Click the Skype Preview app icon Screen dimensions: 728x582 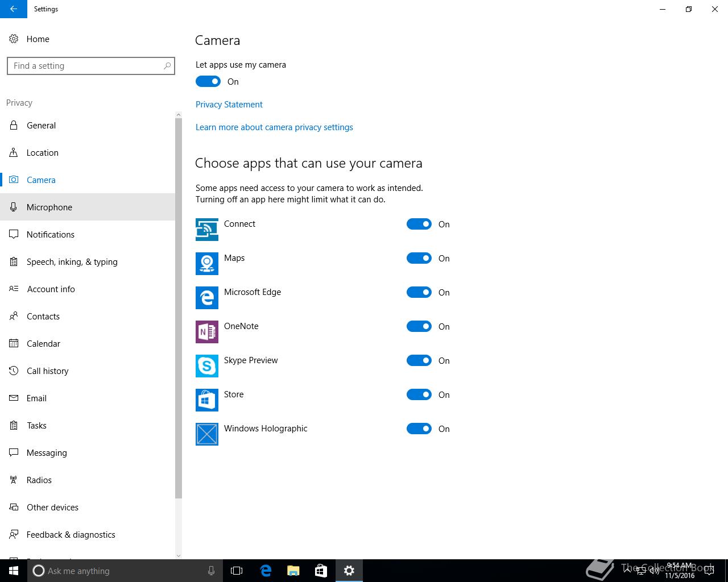207,366
